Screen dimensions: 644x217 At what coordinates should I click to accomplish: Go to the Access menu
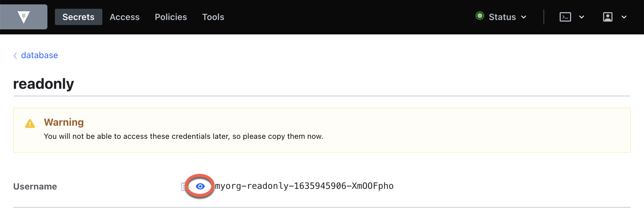[x=124, y=17]
